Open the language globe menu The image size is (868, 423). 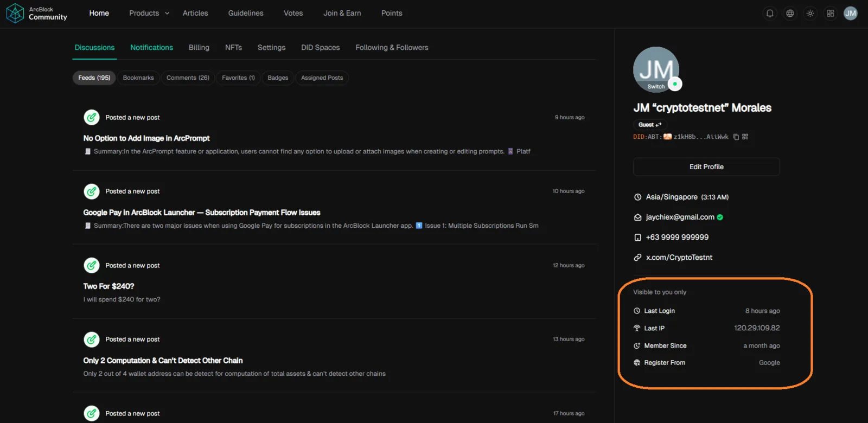pyautogui.click(x=790, y=13)
